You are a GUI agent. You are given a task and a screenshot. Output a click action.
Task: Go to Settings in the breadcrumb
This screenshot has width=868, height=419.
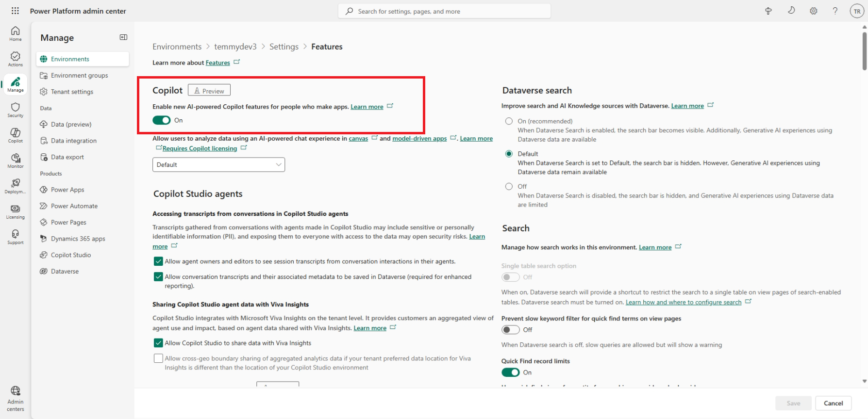[284, 47]
